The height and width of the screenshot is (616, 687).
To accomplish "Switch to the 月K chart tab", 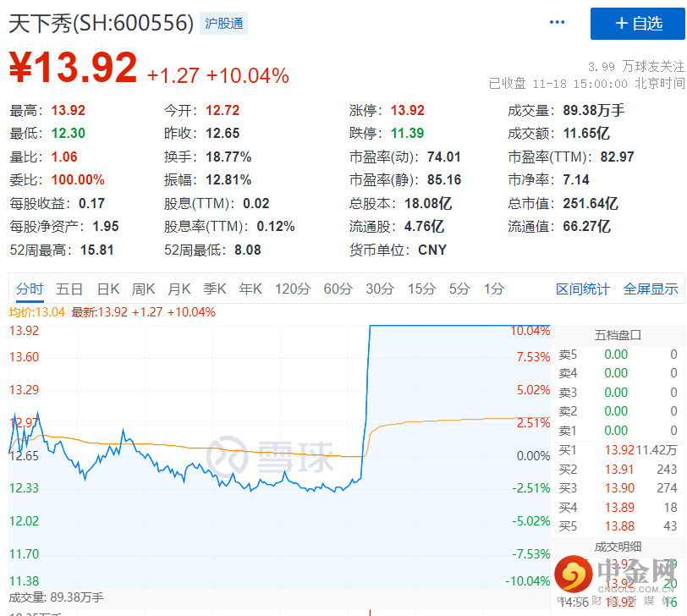I will 179,289.
